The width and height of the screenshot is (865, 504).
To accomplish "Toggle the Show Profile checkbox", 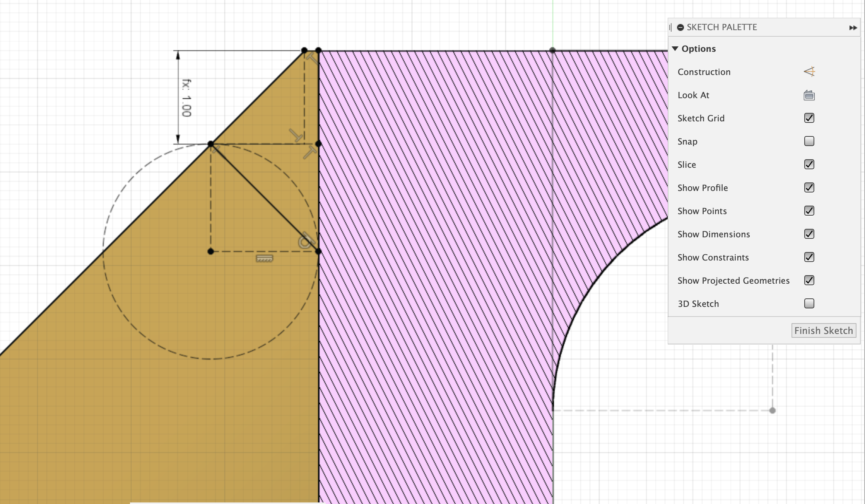I will (x=809, y=187).
